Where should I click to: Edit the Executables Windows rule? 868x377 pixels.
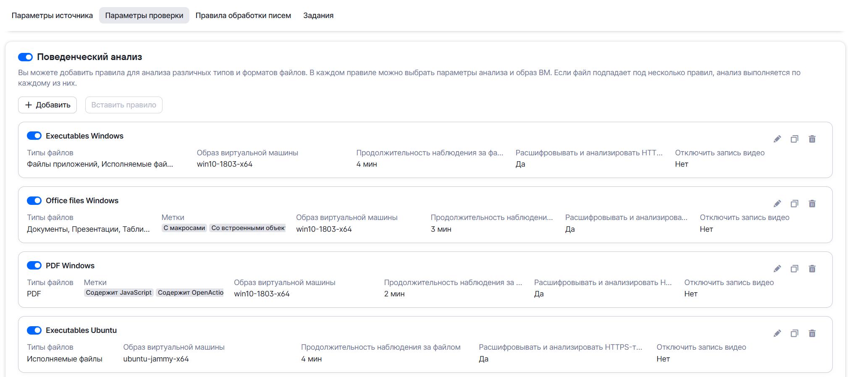[x=777, y=139]
